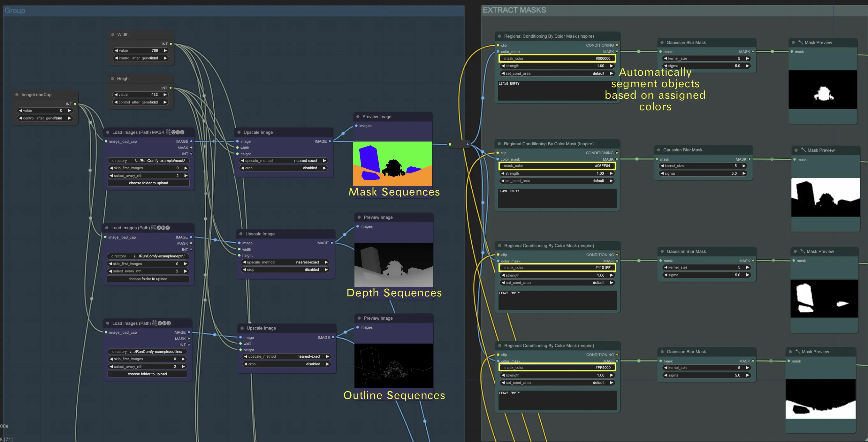868x442 pixels.
Task: Increase skip_first_images in depth loader
Action: pyautogui.click(x=185, y=264)
